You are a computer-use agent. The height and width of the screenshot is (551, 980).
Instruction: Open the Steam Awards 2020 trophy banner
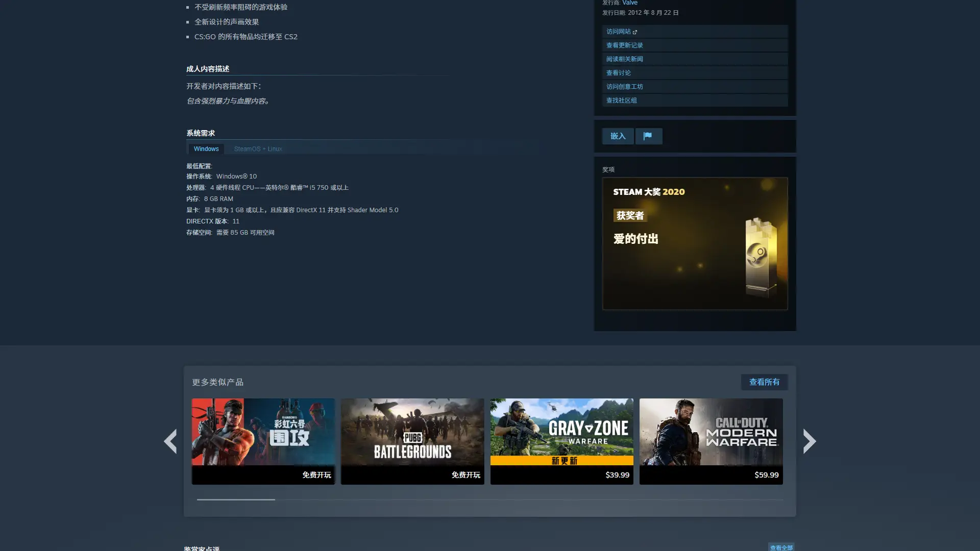pos(695,243)
